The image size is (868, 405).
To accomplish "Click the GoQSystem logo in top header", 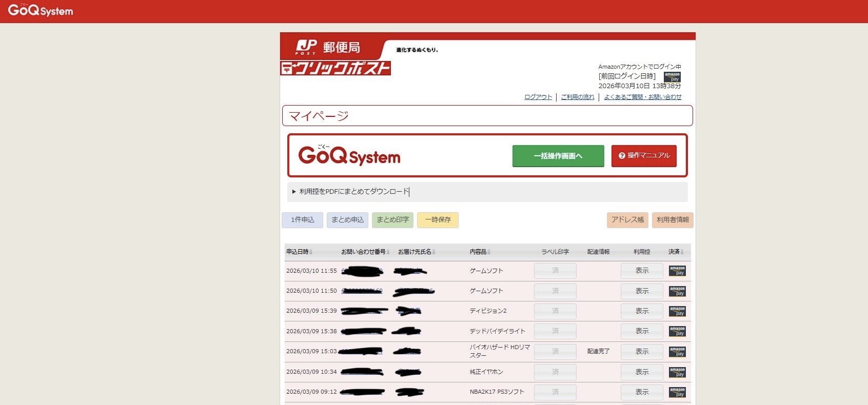I will pyautogui.click(x=41, y=10).
